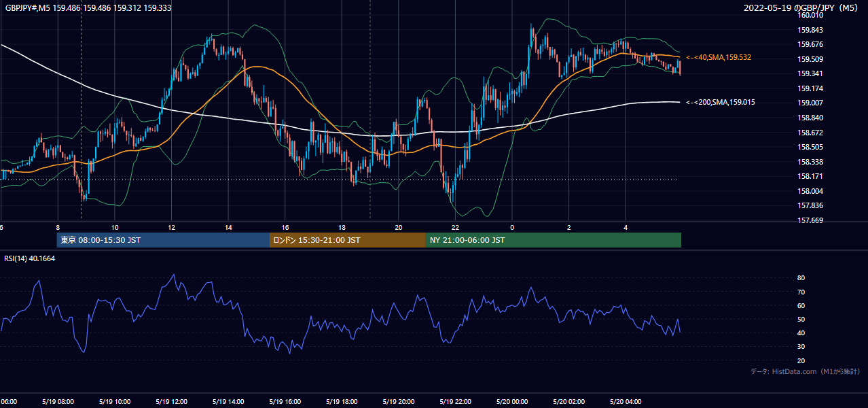868x408 pixels.
Task: Click hour 18 on the price chart time axis
Action: pos(342,228)
